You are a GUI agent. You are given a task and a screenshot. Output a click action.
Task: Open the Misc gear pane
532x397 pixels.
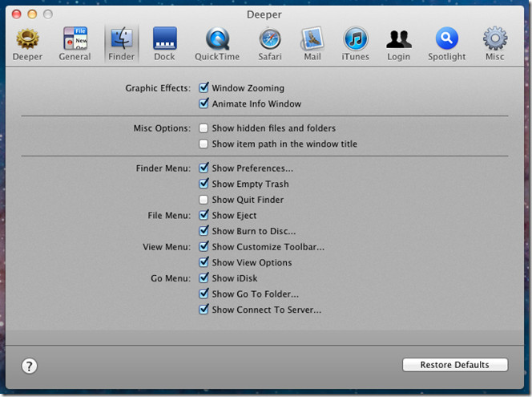coord(495,44)
